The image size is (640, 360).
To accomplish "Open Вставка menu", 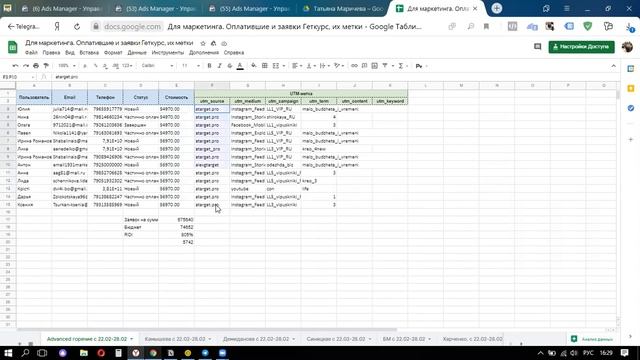I will click(x=89, y=53).
